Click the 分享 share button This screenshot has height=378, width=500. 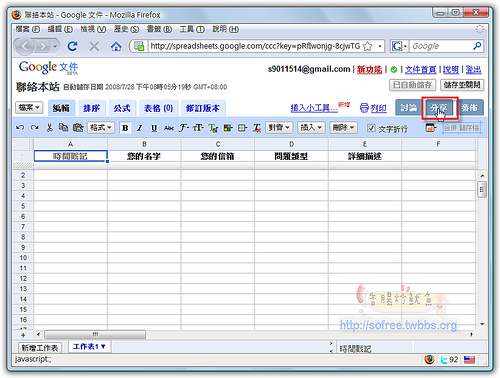point(439,108)
